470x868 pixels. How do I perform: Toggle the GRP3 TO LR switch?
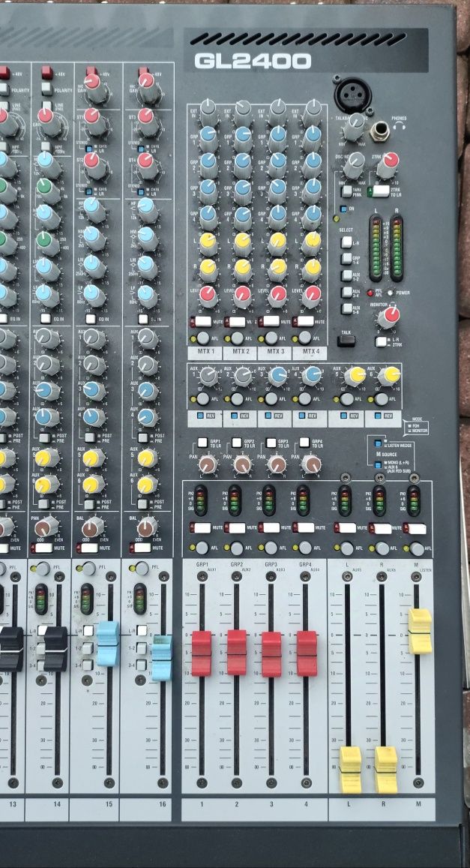coord(271,443)
